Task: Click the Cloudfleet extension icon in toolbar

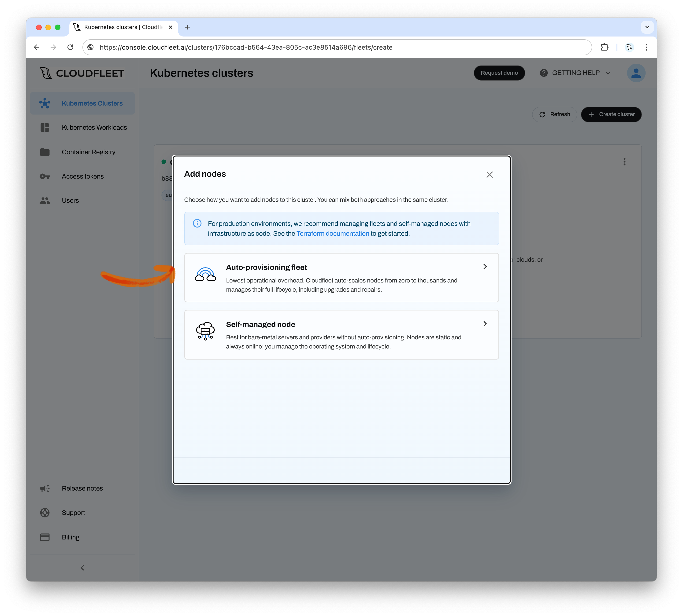Action: 629,47
